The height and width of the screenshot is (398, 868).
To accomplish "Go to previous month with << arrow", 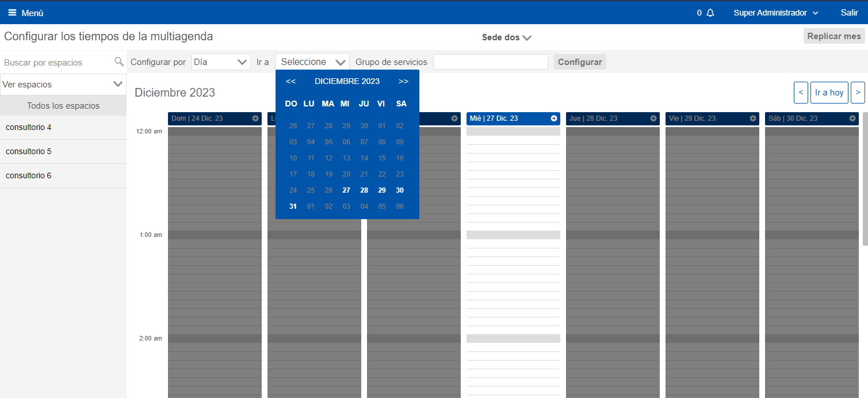I will click(290, 81).
